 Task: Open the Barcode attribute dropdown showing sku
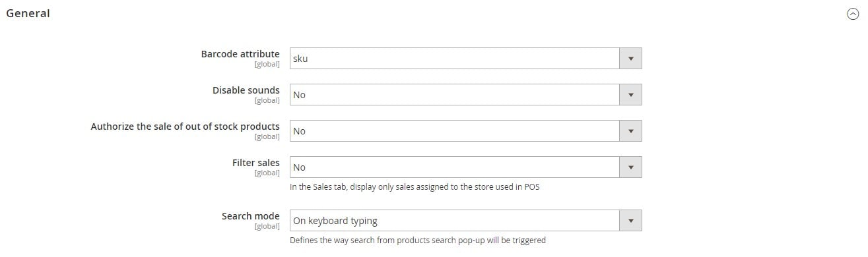(x=466, y=58)
